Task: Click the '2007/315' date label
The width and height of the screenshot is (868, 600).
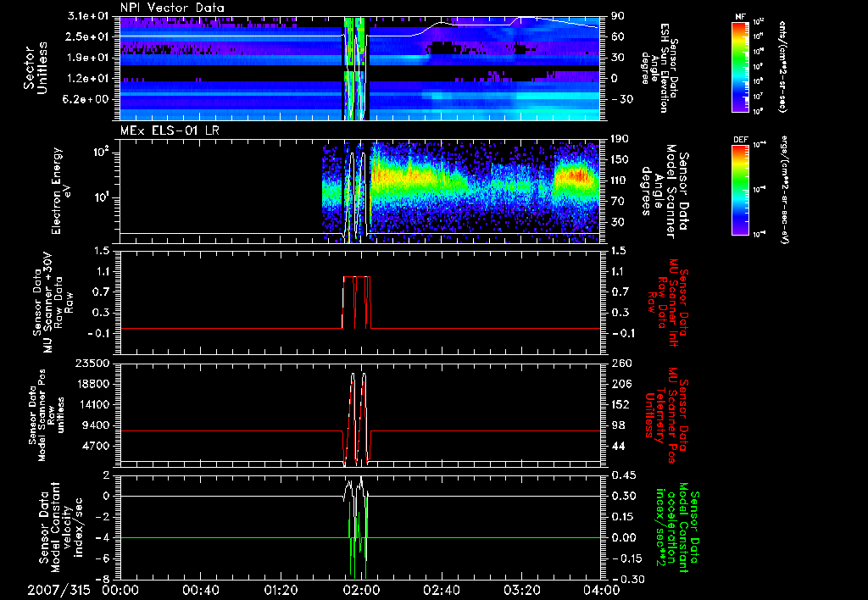Action: [58, 590]
